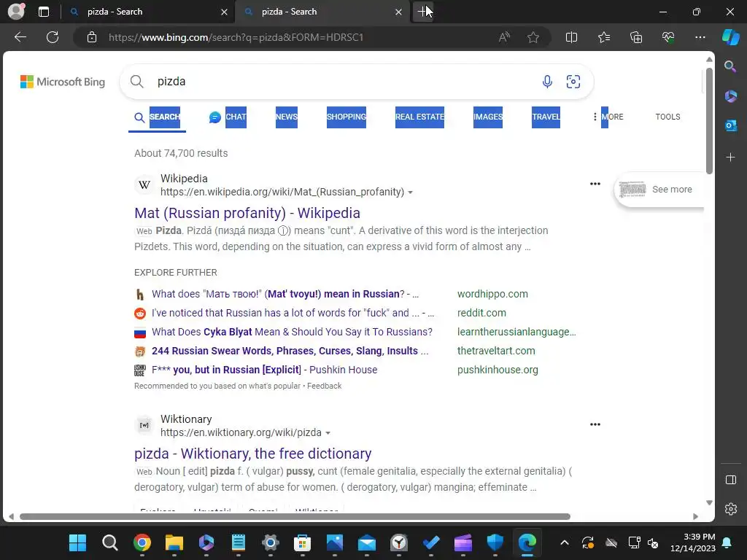
Task: Open Browser essentials heart icon
Action: pos(668,37)
